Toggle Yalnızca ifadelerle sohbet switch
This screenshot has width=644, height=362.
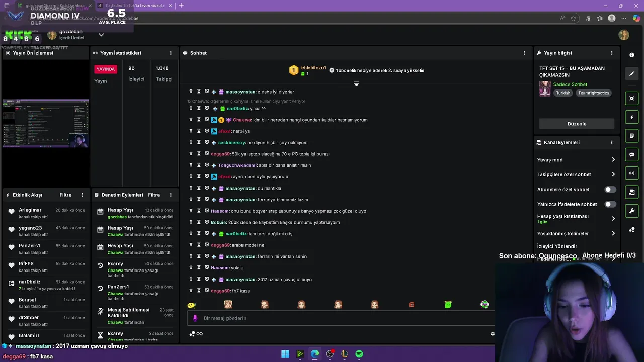click(610, 204)
